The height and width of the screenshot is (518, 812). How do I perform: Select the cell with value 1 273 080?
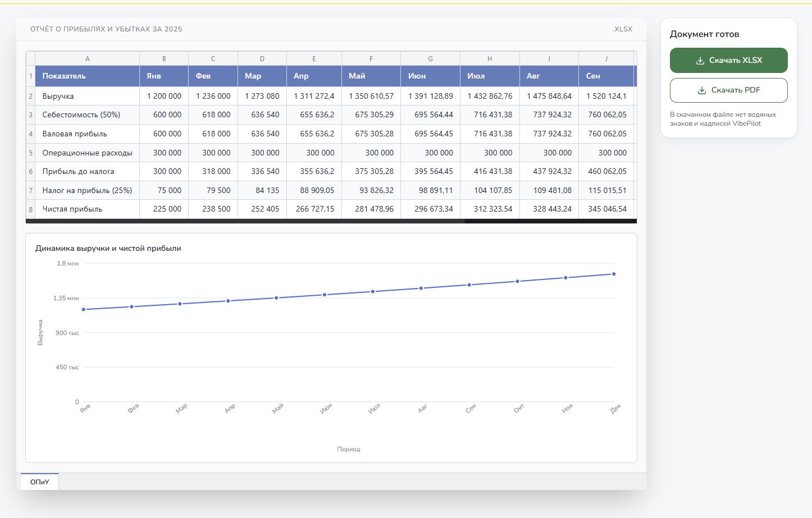(x=262, y=96)
